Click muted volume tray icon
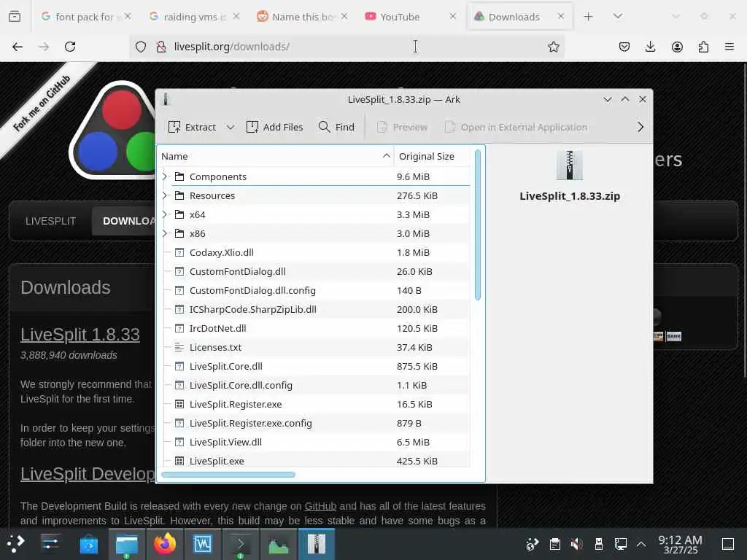The image size is (747, 560). coord(576,544)
